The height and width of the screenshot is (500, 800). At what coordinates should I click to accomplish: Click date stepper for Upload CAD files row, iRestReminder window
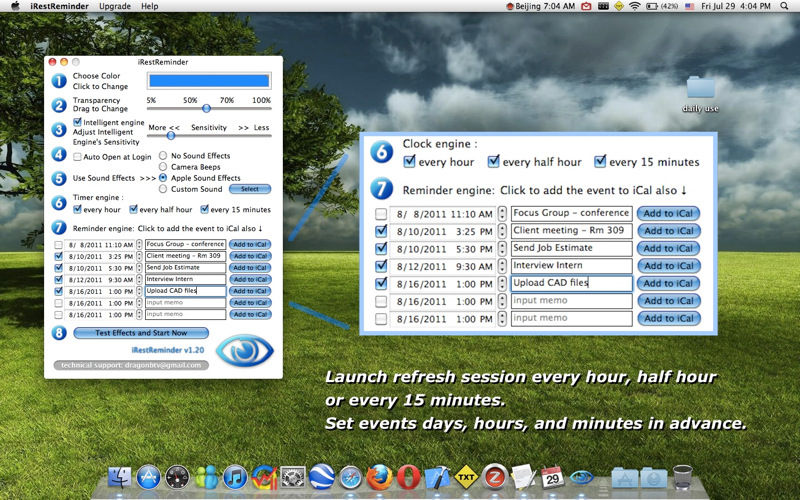(x=139, y=291)
